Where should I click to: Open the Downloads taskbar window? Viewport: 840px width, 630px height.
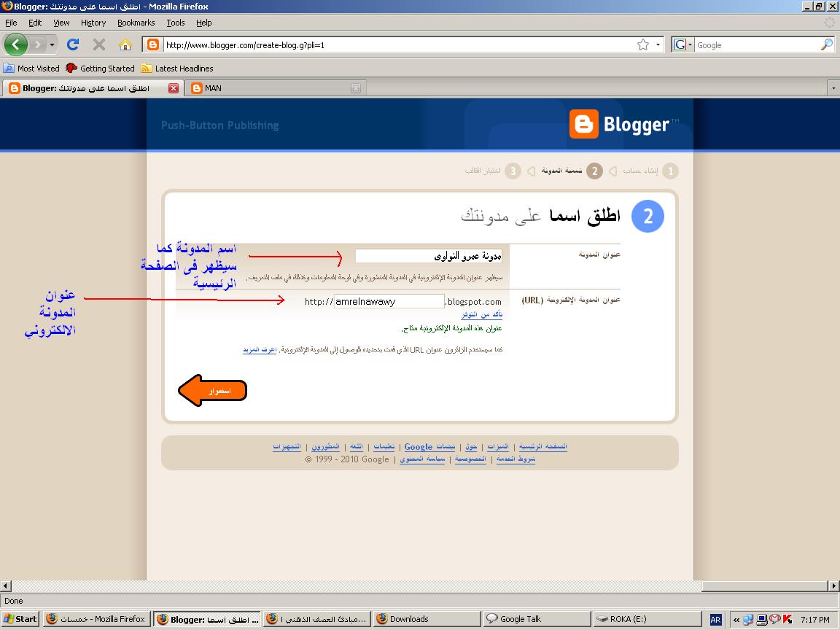click(x=427, y=619)
